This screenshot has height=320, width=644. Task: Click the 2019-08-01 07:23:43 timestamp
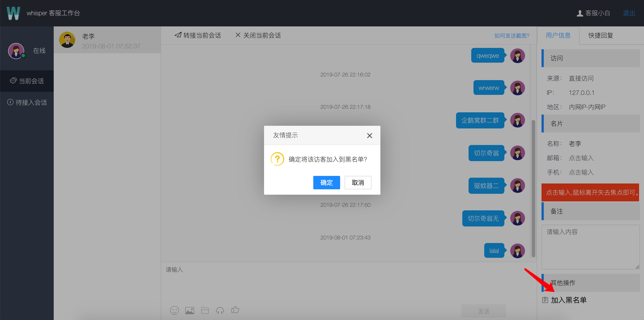tap(345, 237)
